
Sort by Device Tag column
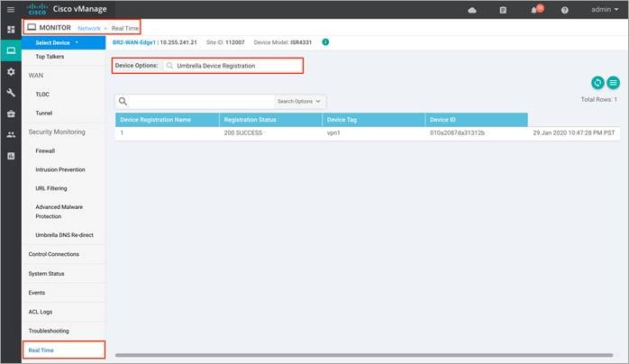coord(373,120)
